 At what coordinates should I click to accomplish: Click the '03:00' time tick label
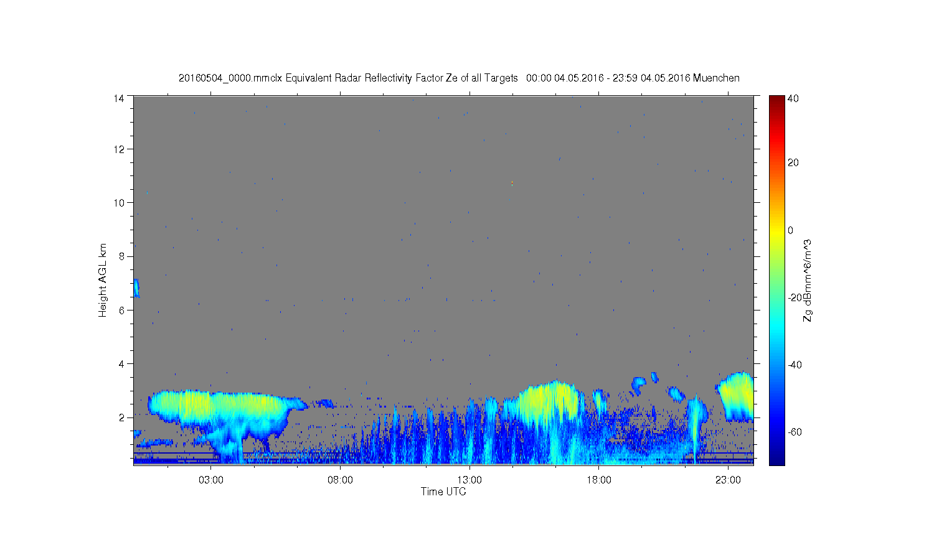pos(211,480)
